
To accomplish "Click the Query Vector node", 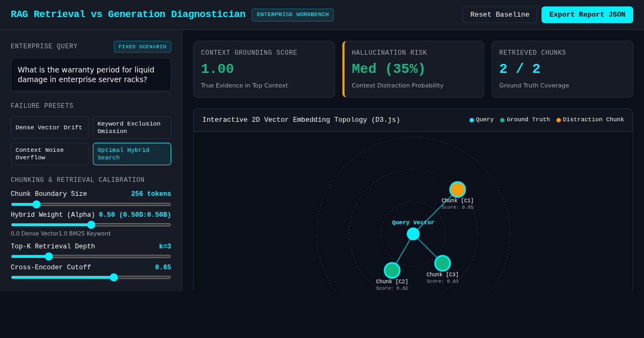I will pos(413,234).
